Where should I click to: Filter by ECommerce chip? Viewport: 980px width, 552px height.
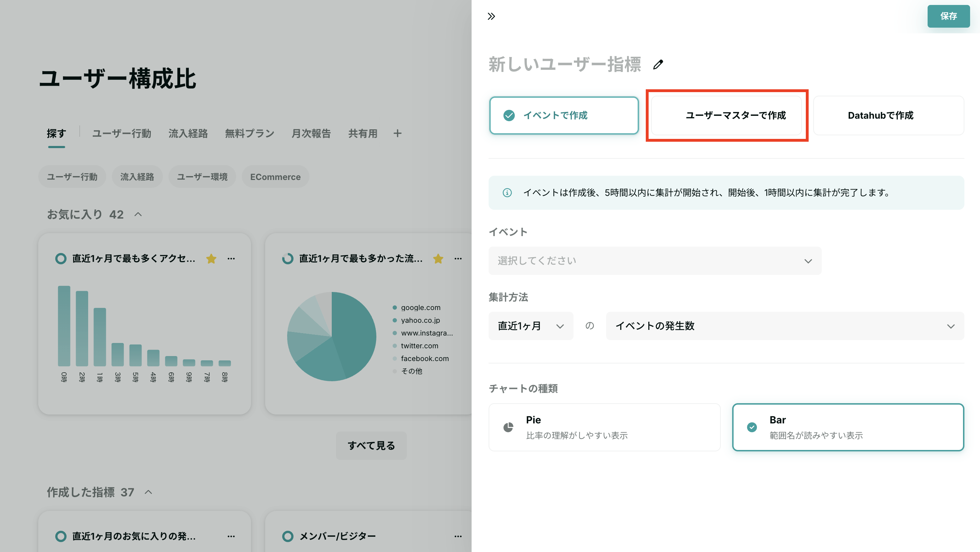pos(275,177)
